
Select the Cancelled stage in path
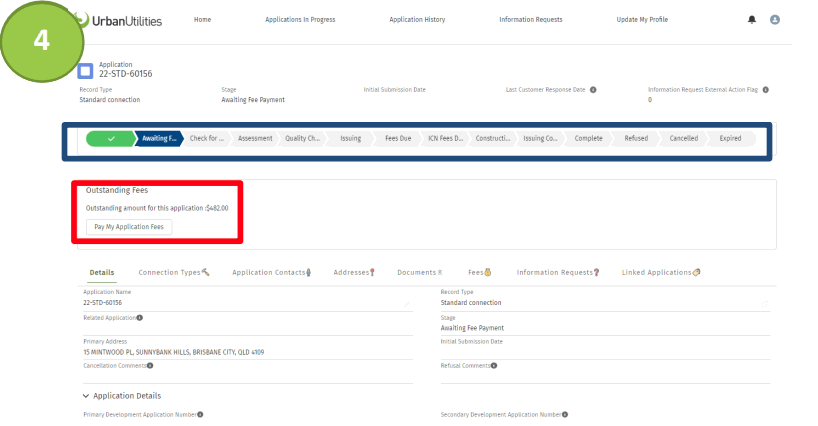tap(683, 138)
